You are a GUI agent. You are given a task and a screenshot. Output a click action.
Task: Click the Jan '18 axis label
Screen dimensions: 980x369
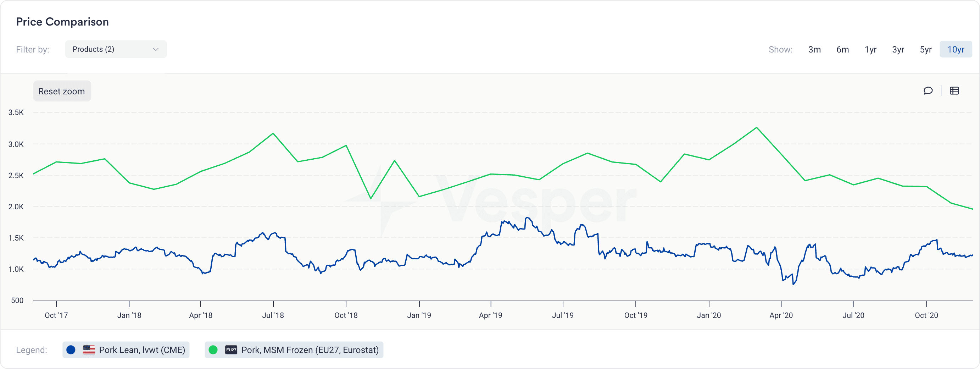click(129, 315)
